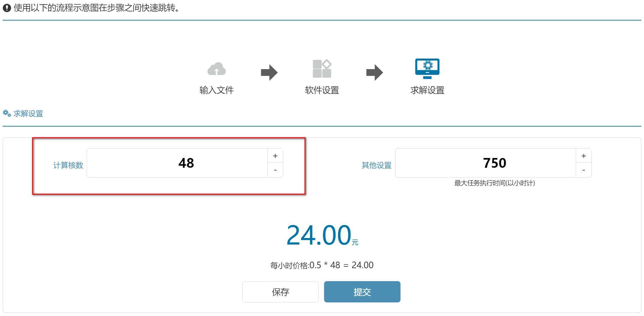
Task: Click the arrow between 软件设置 and 求解设置
Action: pos(374,72)
